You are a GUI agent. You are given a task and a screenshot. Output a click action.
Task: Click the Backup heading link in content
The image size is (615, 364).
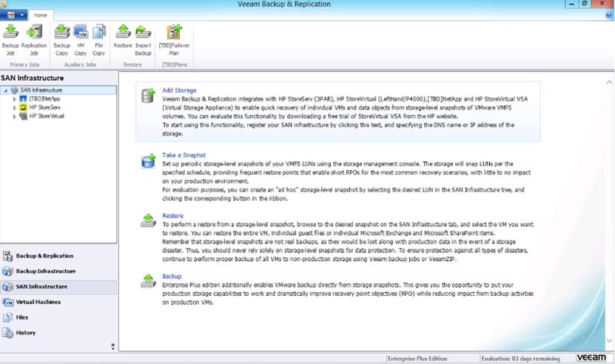click(x=172, y=276)
